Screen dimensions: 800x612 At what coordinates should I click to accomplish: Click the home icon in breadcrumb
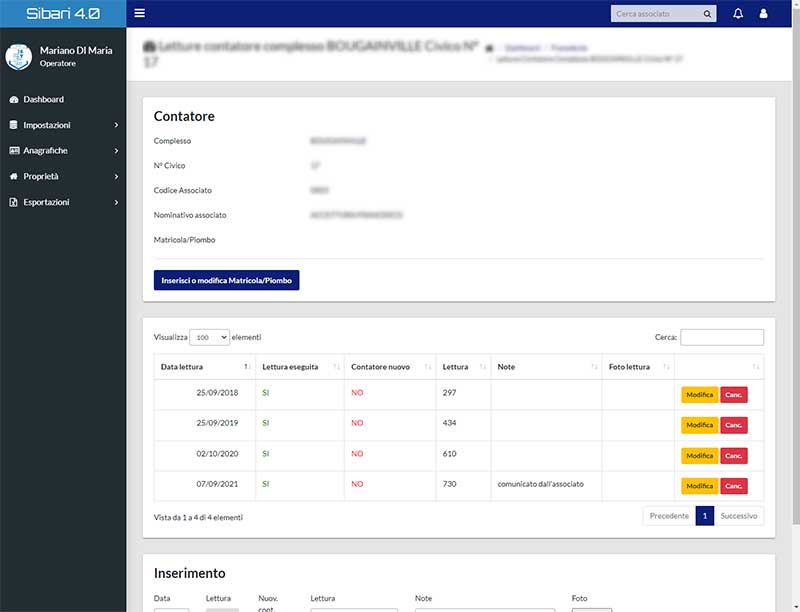[489, 48]
